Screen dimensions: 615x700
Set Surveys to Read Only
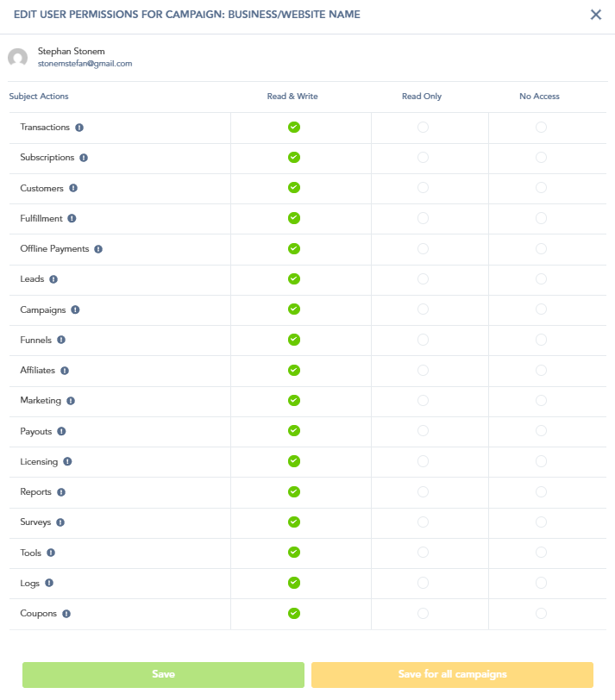pyautogui.click(x=423, y=522)
